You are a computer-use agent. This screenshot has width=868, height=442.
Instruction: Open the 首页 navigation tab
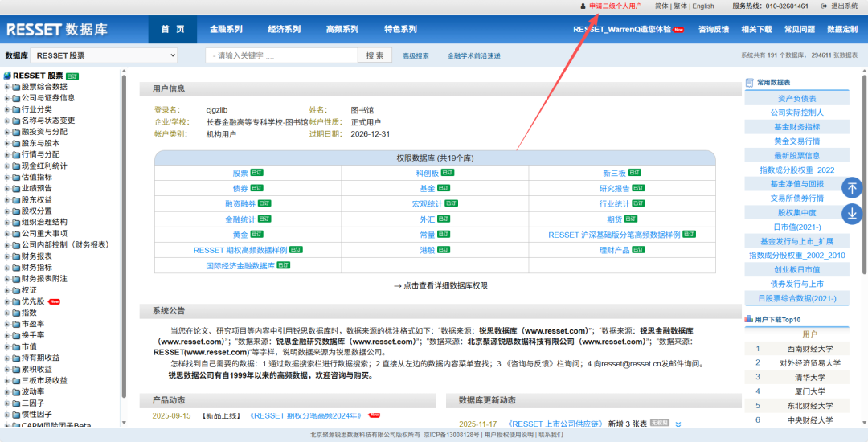click(173, 29)
